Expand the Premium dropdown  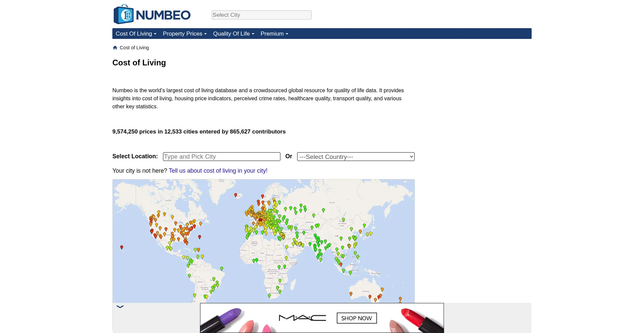[274, 34]
